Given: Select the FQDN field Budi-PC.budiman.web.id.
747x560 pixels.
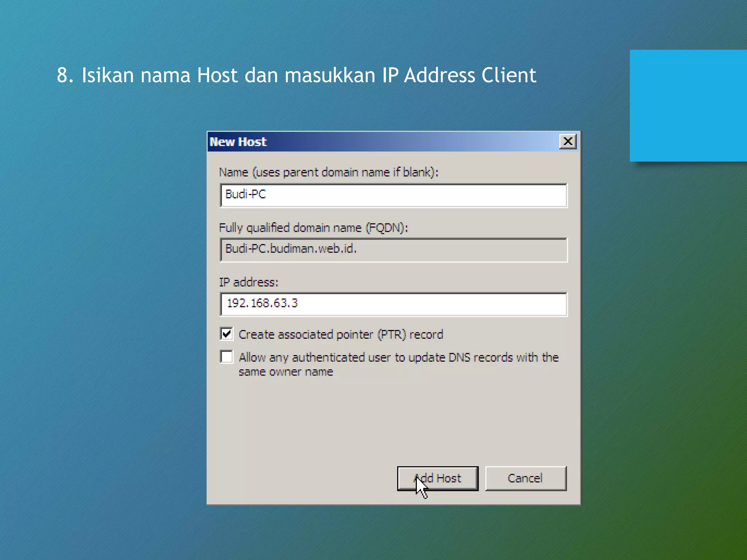Looking at the screenshot, I should point(394,250).
